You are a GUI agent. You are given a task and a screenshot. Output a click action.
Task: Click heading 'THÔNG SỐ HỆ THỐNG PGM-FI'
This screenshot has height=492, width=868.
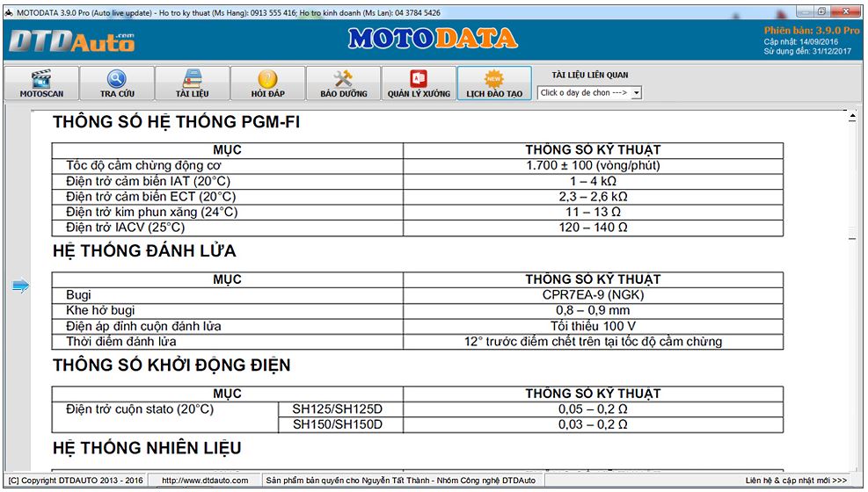pos(176,121)
